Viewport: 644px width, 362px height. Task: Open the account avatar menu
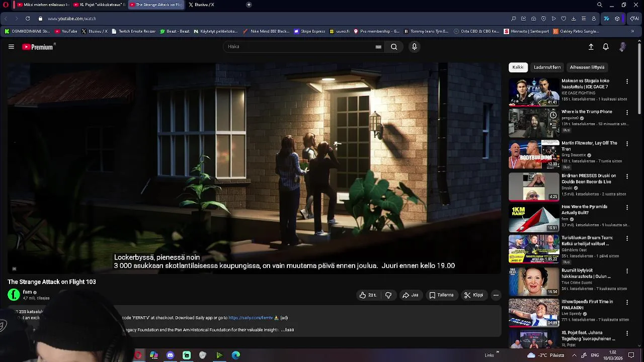pyautogui.click(x=622, y=47)
